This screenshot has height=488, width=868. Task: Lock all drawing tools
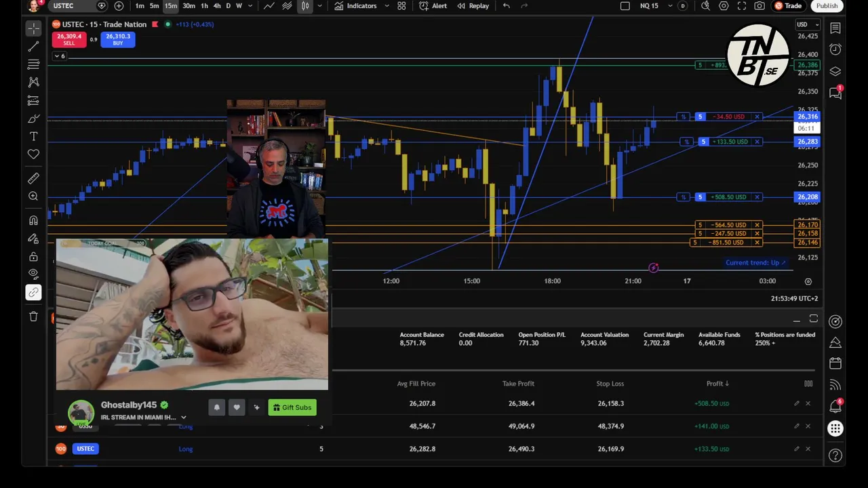click(x=33, y=257)
